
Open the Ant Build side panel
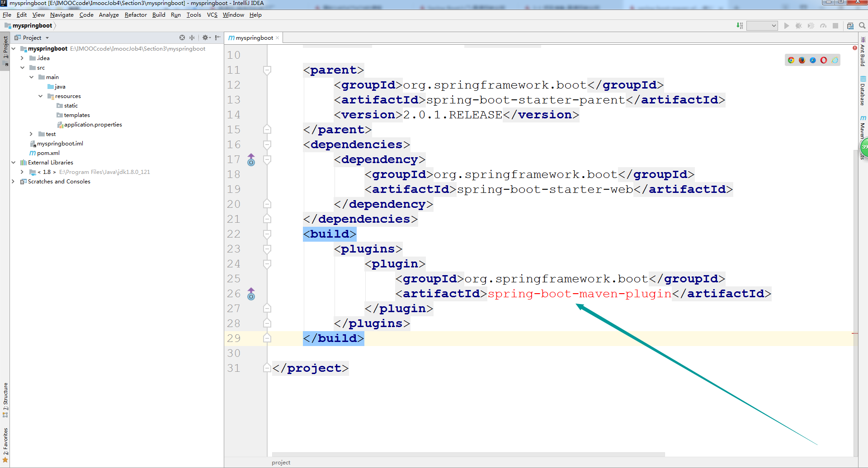(x=863, y=51)
